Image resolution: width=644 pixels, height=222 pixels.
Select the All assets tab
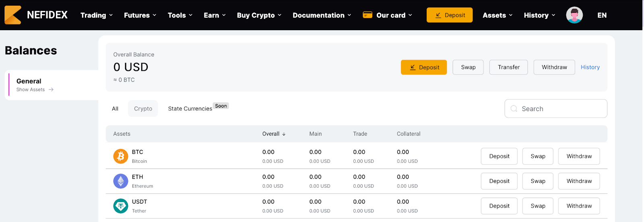tap(115, 109)
